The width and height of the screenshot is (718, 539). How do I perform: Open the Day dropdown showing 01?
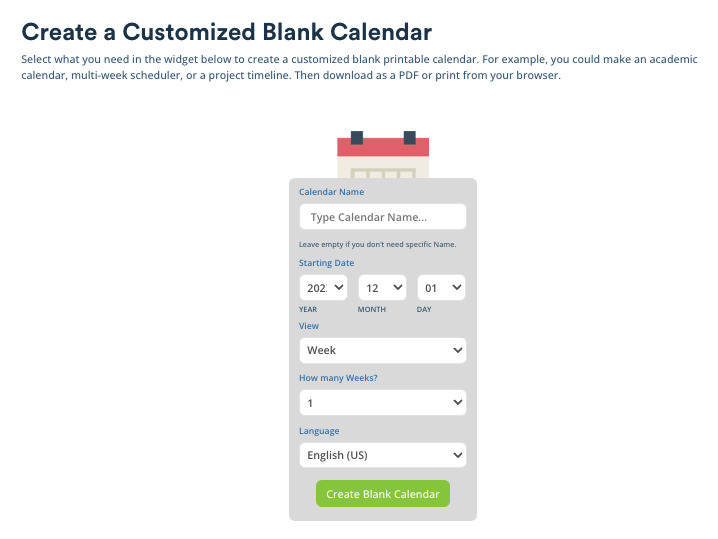click(x=441, y=288)
